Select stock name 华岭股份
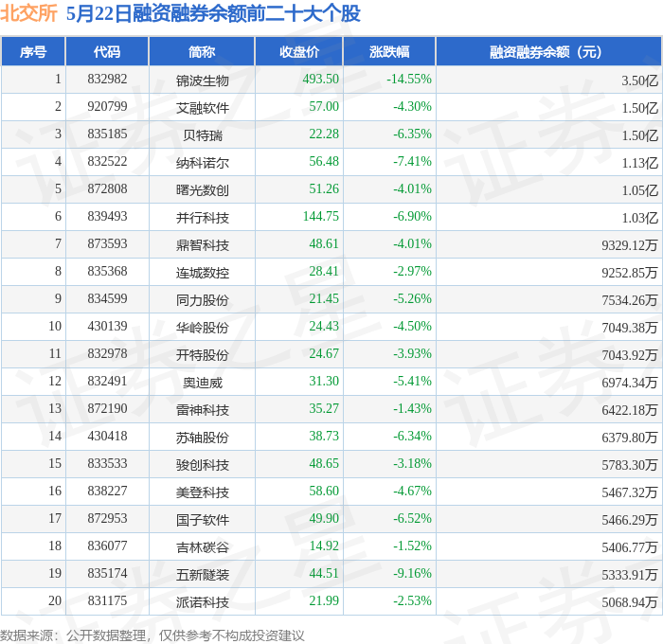 (x=202, y=328)
